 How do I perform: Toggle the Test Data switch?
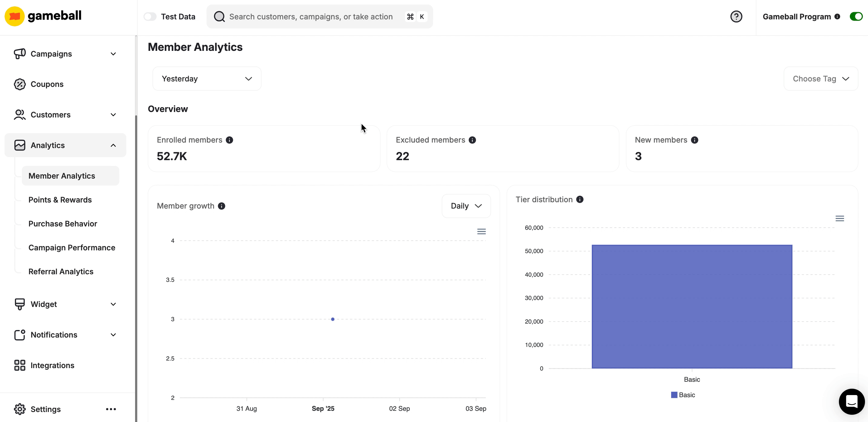pyautogui.click(x=150, y=16)
